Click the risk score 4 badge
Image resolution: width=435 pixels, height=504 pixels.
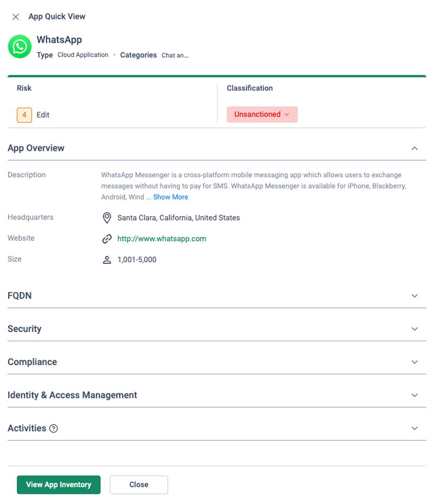pyautogui.click(x=24, y=115)
